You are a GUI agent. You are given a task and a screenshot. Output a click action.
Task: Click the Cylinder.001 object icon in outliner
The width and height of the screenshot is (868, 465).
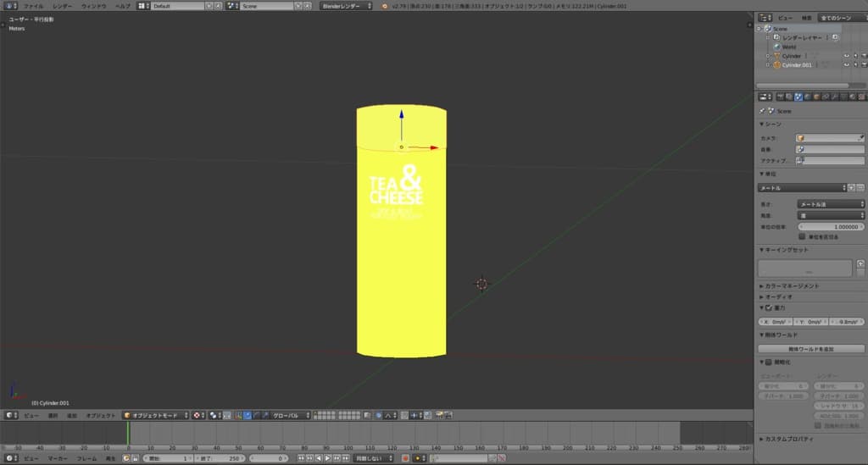776,65
